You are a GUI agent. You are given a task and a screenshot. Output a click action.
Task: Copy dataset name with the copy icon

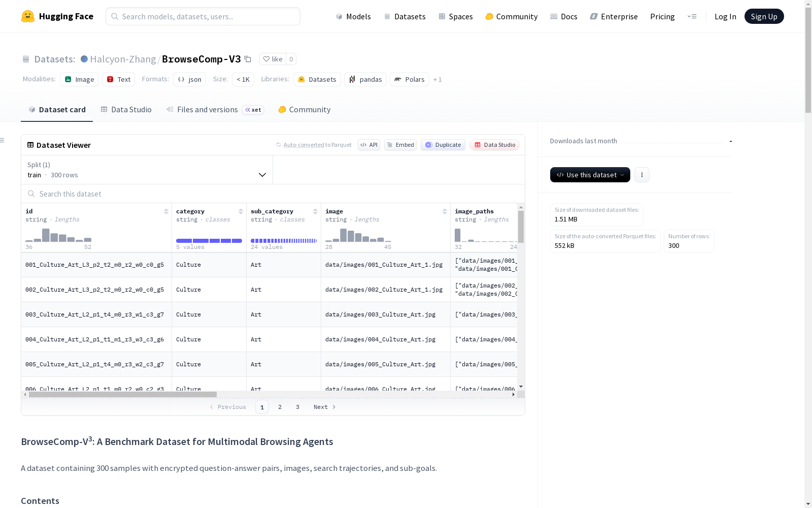[248, 59]
